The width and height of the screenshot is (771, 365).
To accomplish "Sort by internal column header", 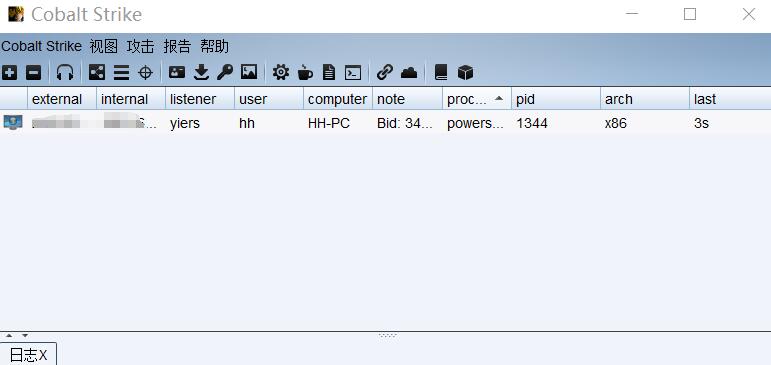I will (x=131, y=99).
